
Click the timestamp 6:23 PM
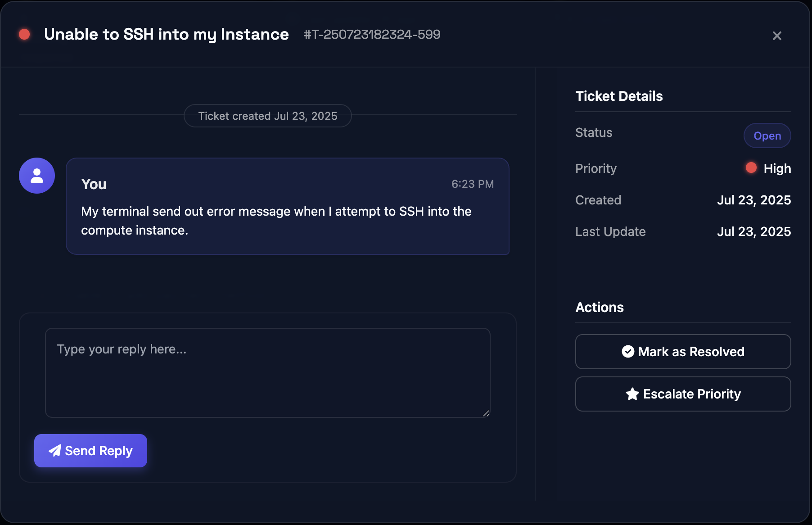473,184
